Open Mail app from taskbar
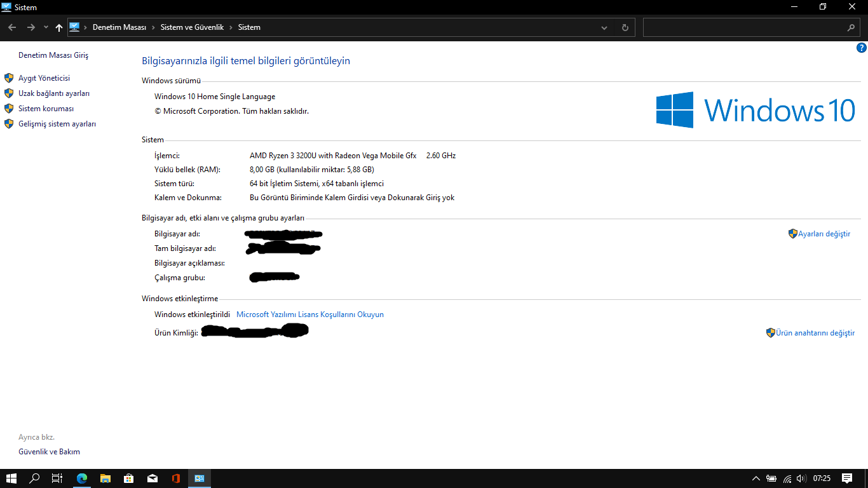Image resolution: width=868 pixels, height=488 pixels. [153, 478]
